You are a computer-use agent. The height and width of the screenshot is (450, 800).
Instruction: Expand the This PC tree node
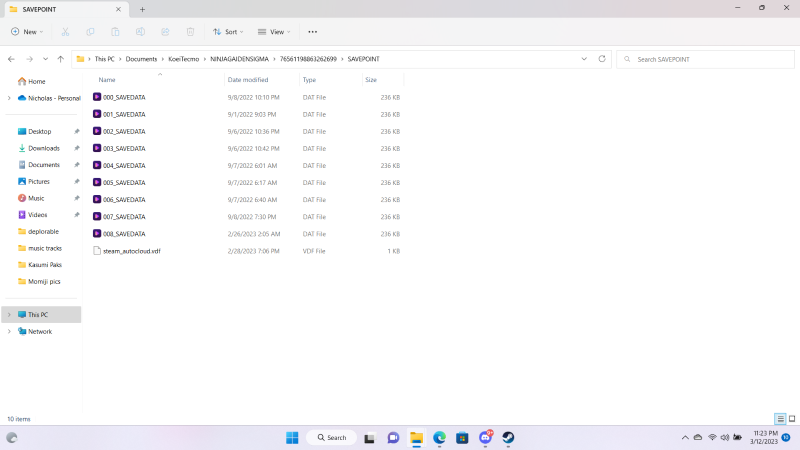click(9, 315)
